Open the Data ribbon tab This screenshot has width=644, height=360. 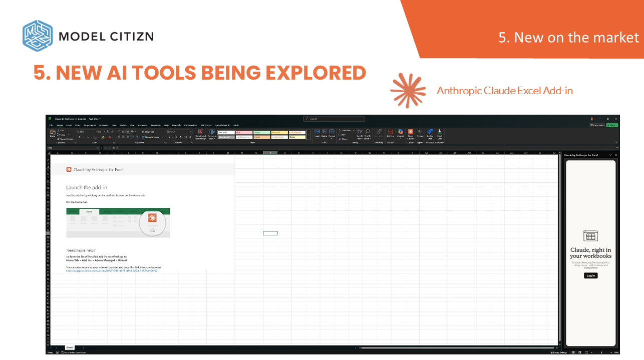click(x=114, y=125)
